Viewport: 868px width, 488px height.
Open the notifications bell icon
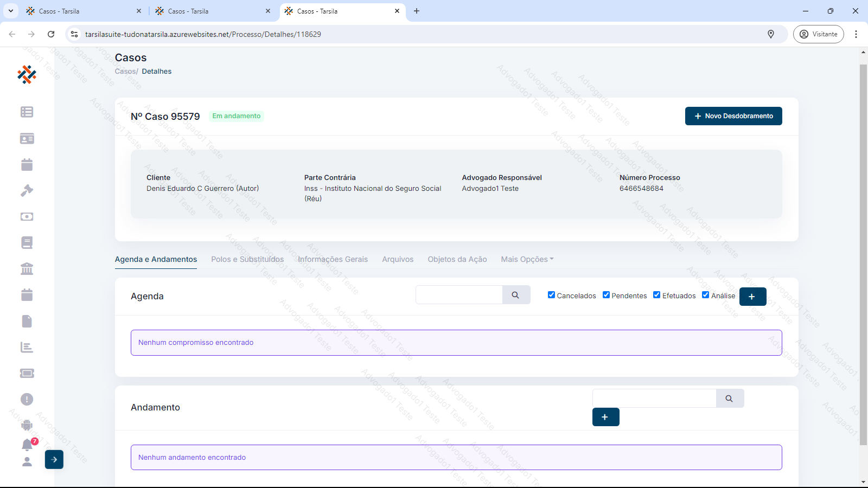(27, 445)
